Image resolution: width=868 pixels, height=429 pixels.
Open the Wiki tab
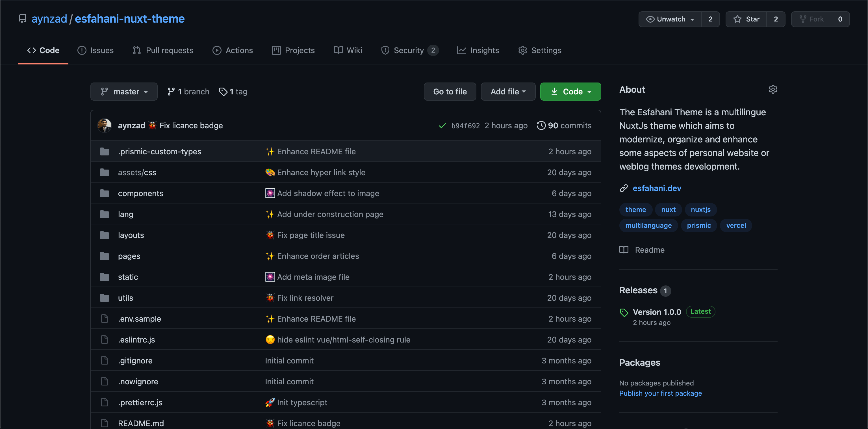(348, 50)
